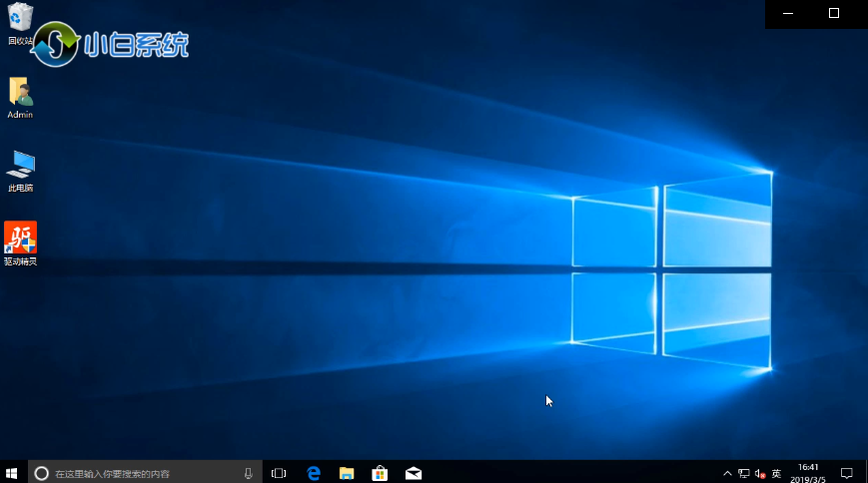Open the Recycle Bin desktop icon
This screenshot has width=868, height=483.
(20, 20)
